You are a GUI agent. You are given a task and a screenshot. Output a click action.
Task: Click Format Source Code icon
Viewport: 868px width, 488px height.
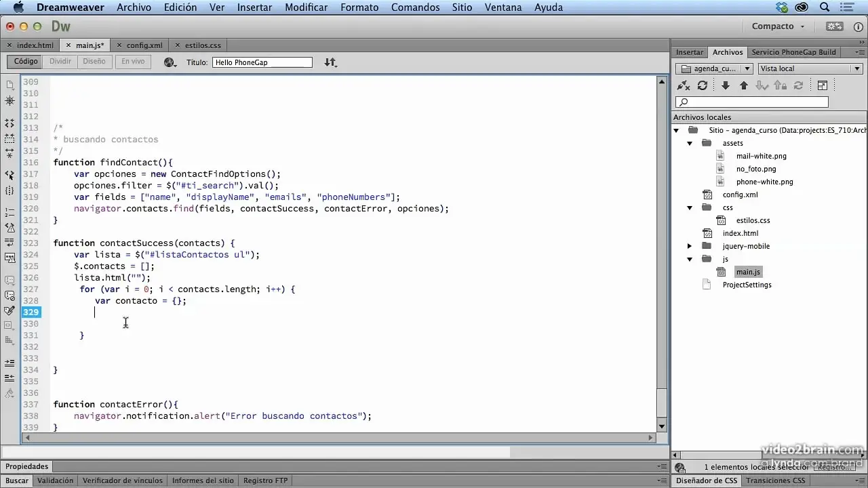tap(9, 393)
